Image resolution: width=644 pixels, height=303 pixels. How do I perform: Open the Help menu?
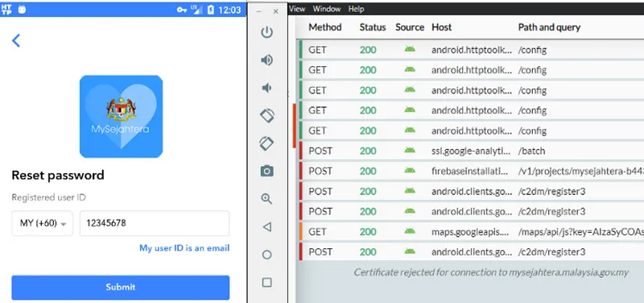[x=356, y=9]
